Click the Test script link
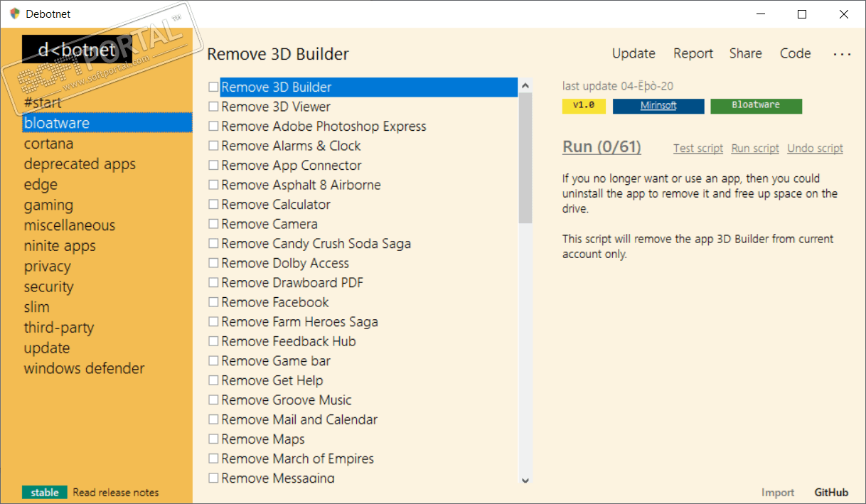The image size is (866, 504). (697, 149)
